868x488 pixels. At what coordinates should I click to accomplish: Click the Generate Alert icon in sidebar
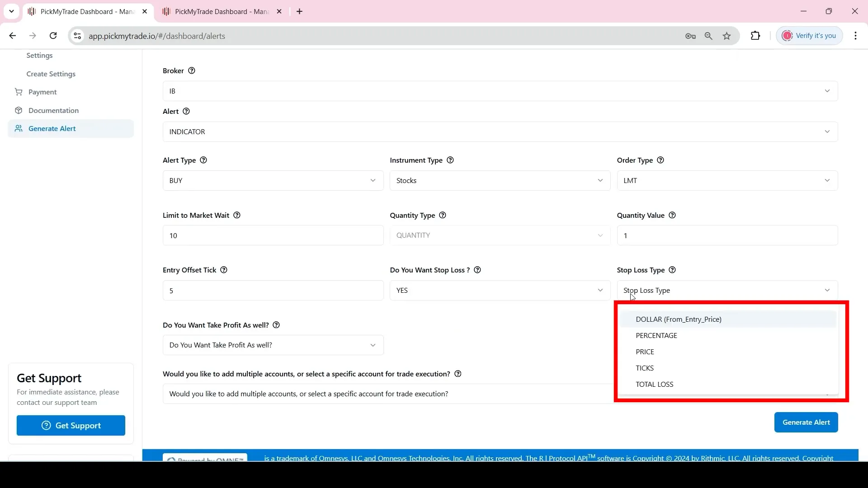point(20,129)
